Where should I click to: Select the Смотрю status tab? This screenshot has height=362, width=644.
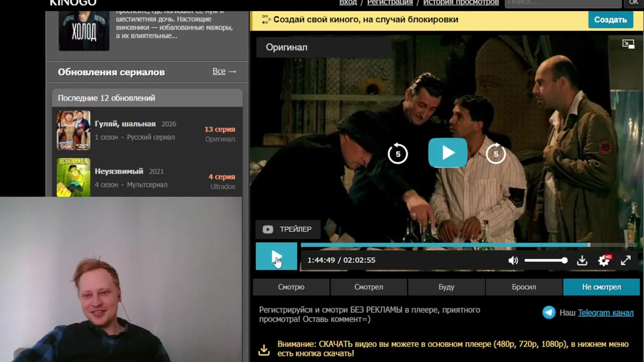click(x=291, y=287)
